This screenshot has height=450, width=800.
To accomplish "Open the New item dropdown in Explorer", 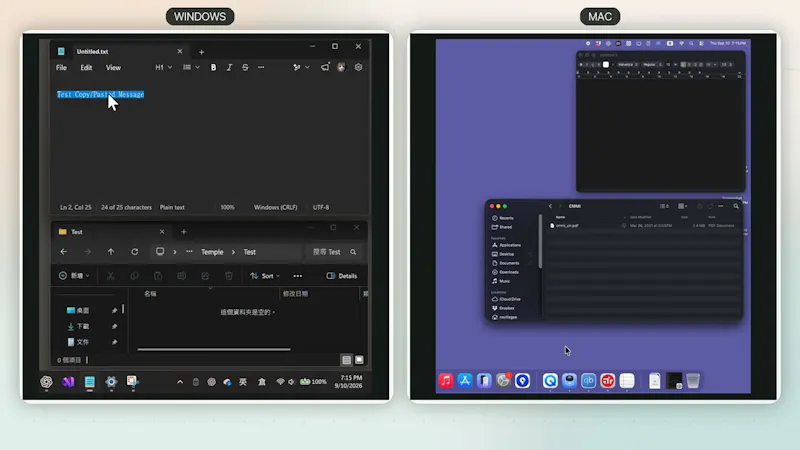I will (x=74, y=276).
